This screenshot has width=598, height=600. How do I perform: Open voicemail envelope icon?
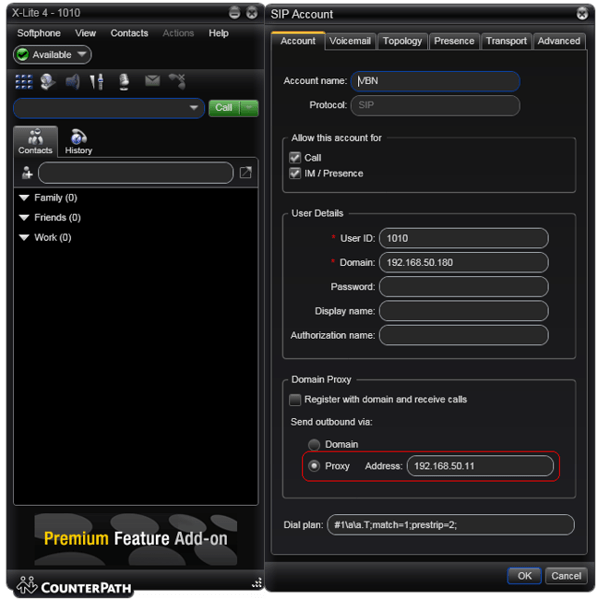[152, 80]
